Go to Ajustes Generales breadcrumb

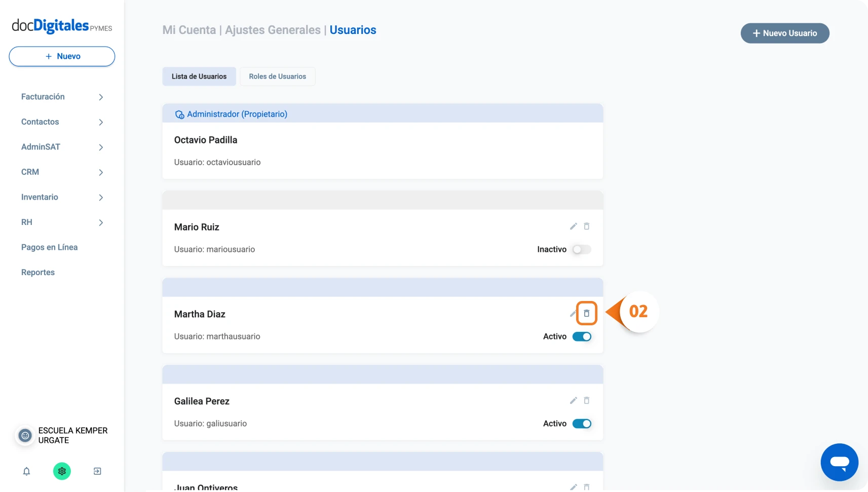click(x=273, y=30)
